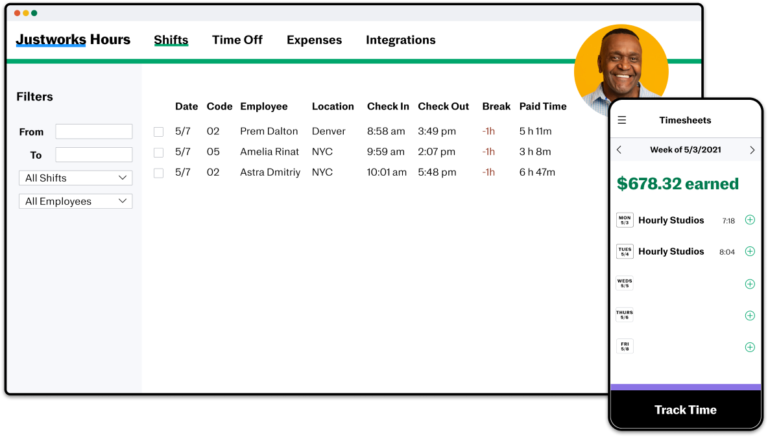Go to next week with right chevron
The image size is (768, 437).
pos(752,150)
